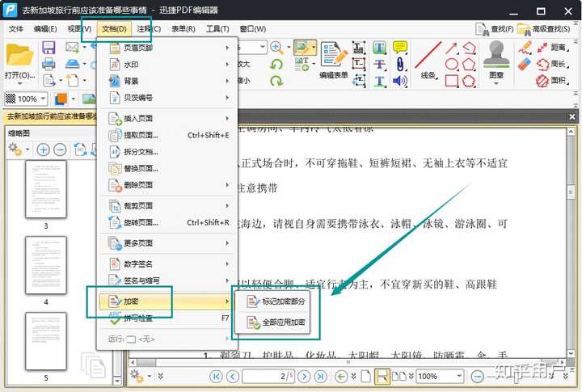Select the sound speaker annotation tool

[400, 81]
